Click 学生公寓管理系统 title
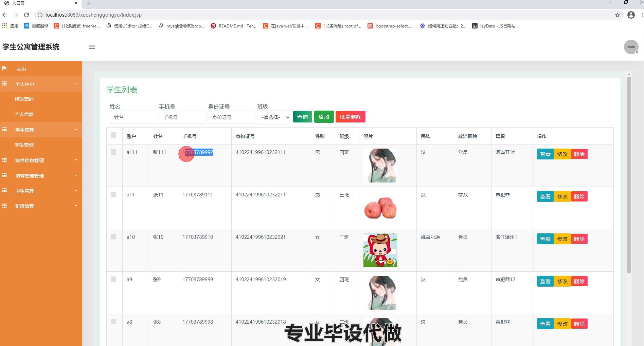 click(31, 47)
